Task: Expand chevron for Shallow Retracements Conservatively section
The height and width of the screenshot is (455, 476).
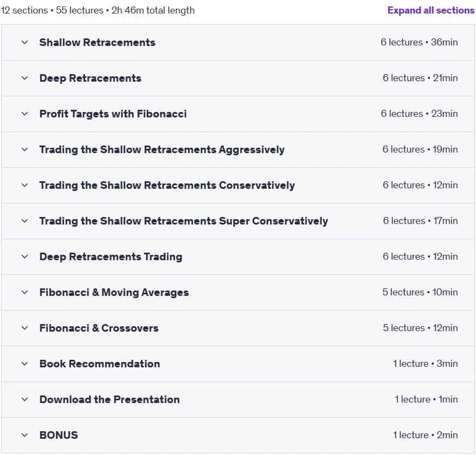Action: (x=24, y=186)
